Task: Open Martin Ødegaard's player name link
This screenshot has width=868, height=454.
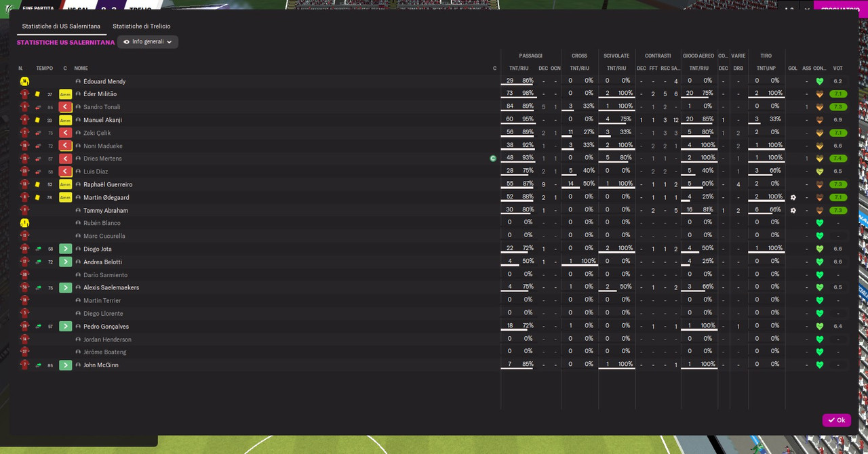Action: (106, 197)
